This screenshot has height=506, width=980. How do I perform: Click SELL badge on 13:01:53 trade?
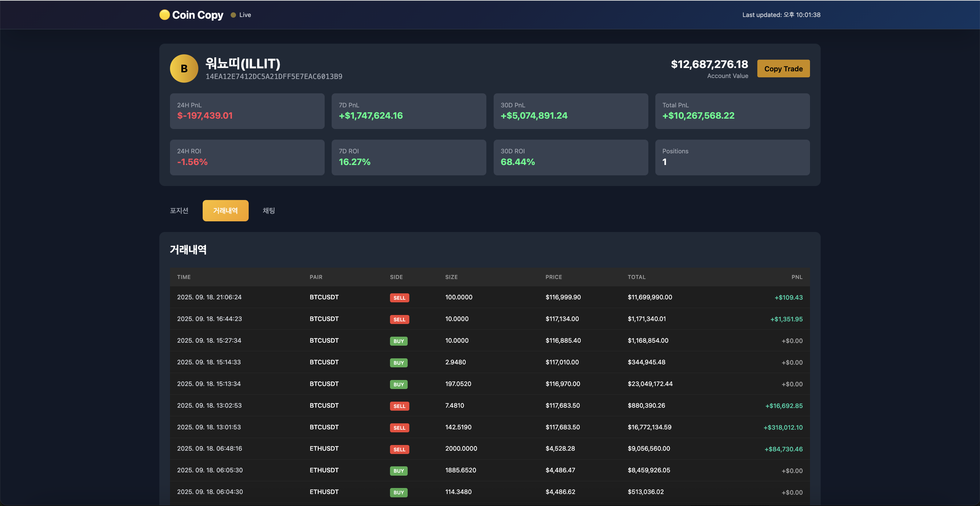pyautogui.click(x=399, y=428)
